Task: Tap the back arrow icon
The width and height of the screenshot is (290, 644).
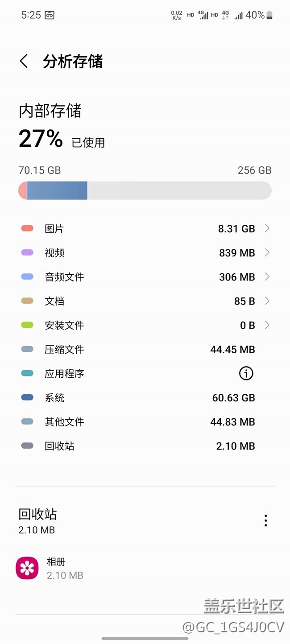Action: [24, 62]
